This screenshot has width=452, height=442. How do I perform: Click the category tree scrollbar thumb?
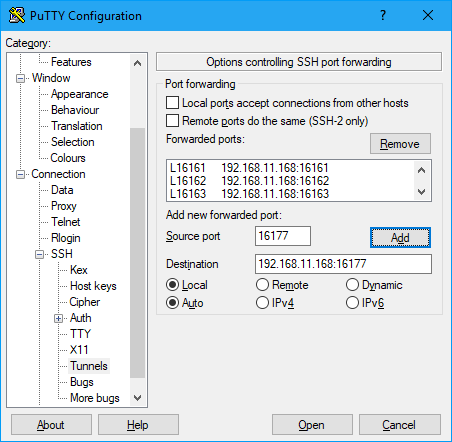coord(137,253)
